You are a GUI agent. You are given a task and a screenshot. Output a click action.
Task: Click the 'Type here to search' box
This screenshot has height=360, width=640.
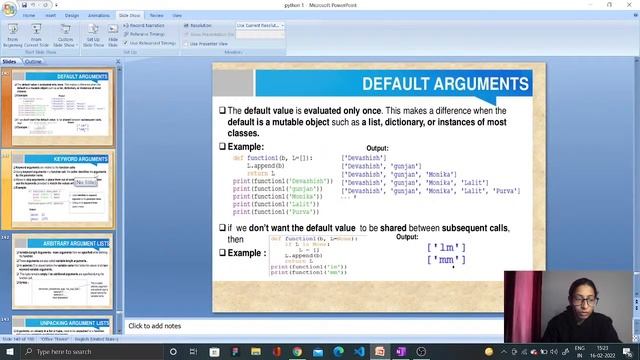pos(91,351)
